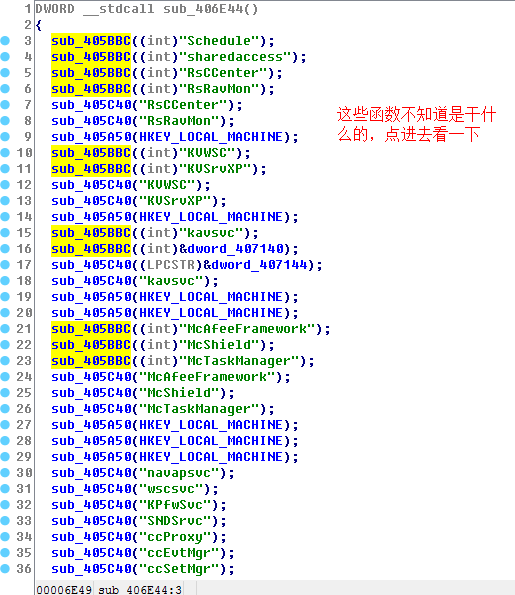This screenshot has height=595, width=515.
Task: Toggle breakpoint dot on line 24
Action: [x=5, y=377]
